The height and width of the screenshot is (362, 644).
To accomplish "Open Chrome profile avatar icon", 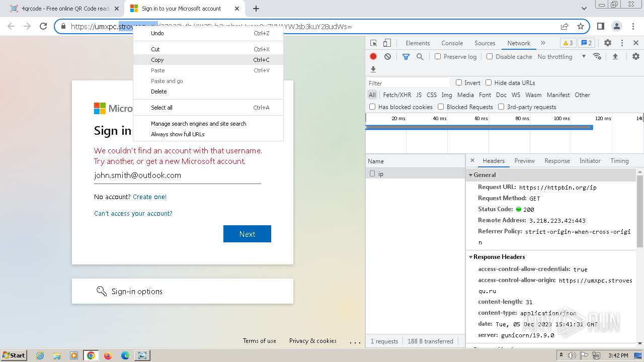I will (616, 27).
